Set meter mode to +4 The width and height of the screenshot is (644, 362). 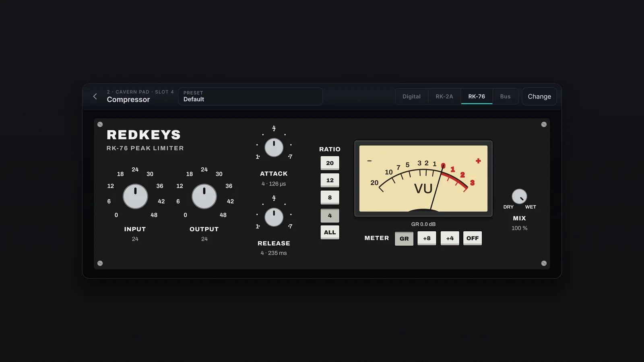tap(450, 239)
